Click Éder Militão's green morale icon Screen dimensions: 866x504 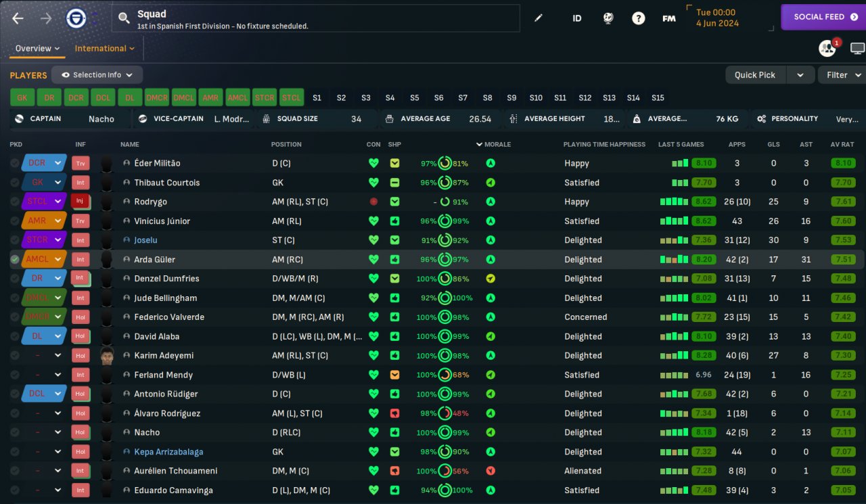pyautogui.click(x=491, y=163)
